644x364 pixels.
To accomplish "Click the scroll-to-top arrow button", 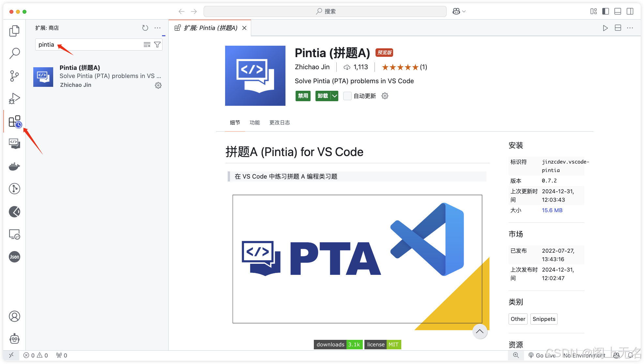I will 480,331.
